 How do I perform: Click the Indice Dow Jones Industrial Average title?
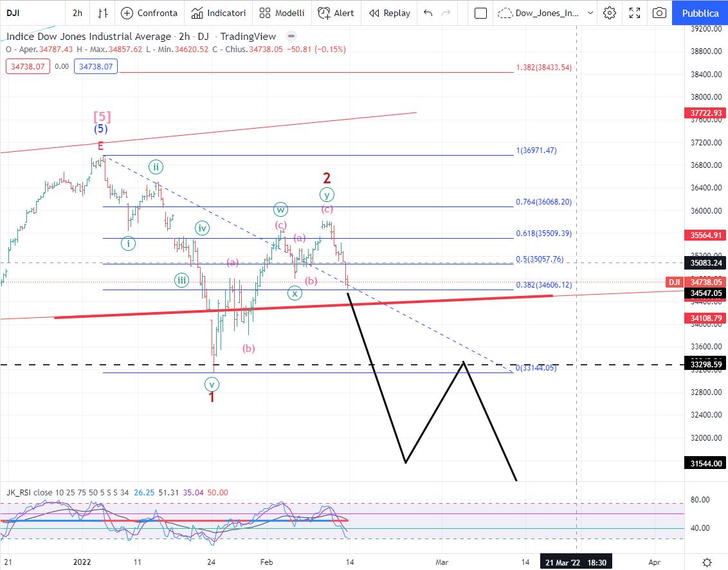89,36
